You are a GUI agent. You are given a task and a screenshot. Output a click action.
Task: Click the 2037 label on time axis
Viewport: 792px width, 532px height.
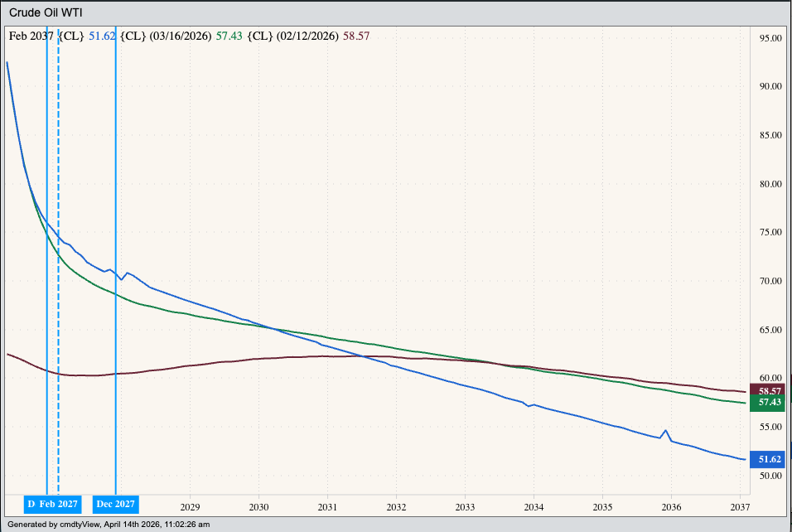tap(739, 507)
